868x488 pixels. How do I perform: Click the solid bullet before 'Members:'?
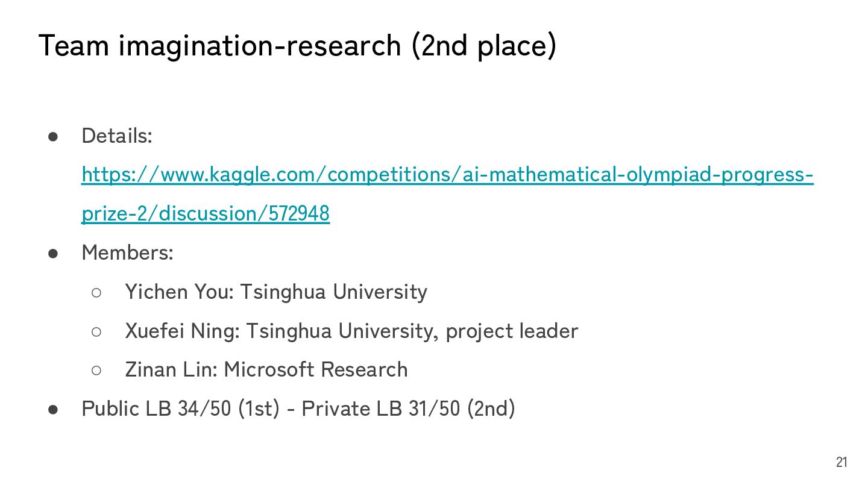tap(53, 253)
